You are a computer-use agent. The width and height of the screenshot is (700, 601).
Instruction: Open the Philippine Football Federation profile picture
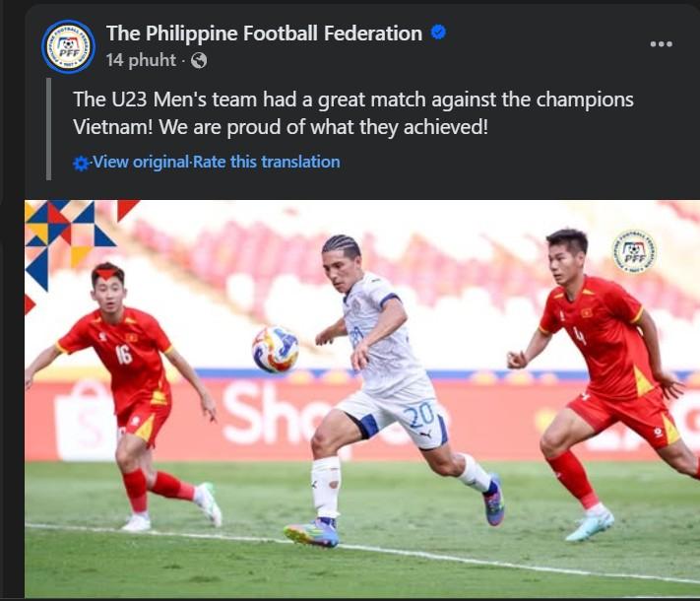click(68, 46)
